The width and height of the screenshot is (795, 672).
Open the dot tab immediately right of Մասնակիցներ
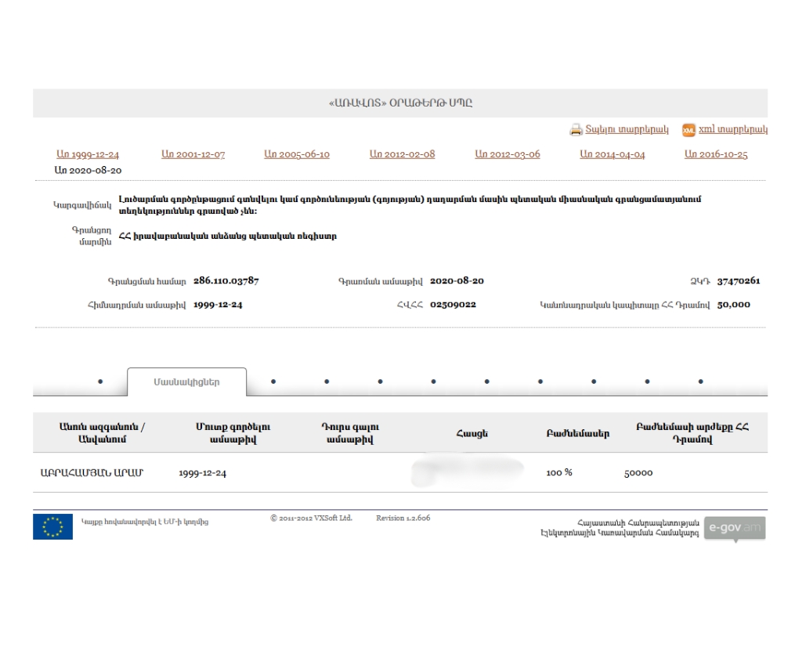273,382
